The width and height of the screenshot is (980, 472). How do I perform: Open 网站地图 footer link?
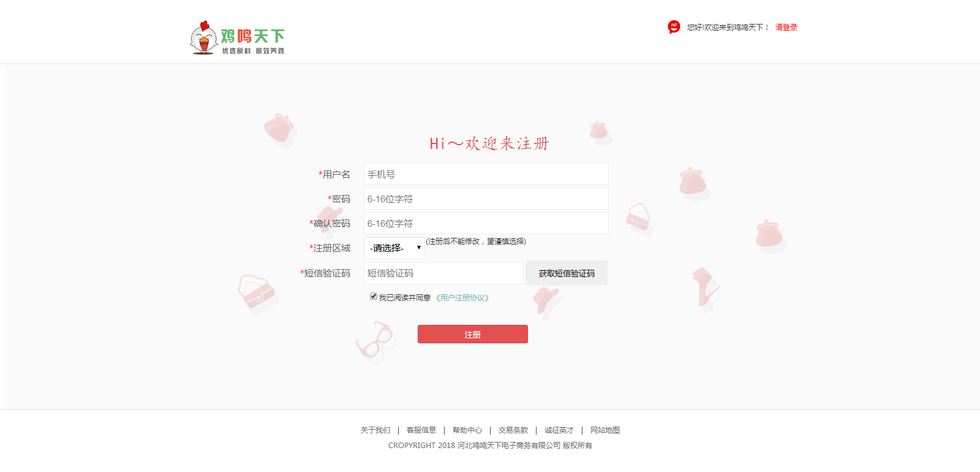[x=605, y=430]
